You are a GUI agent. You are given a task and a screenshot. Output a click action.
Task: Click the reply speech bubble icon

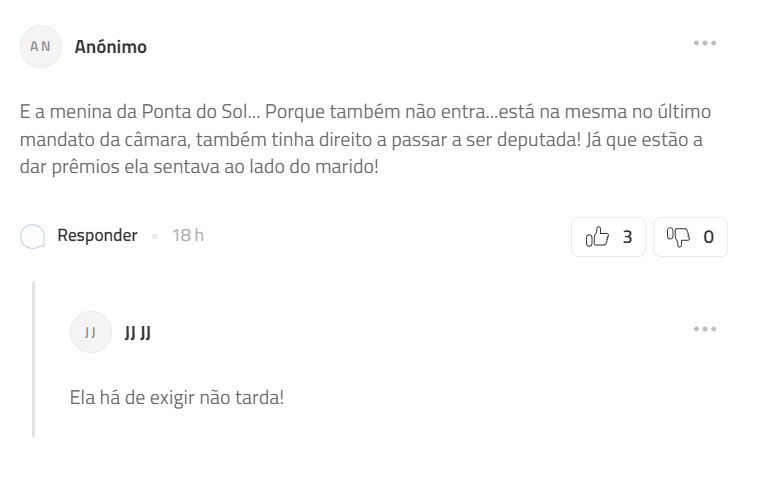tap(33, 237)
